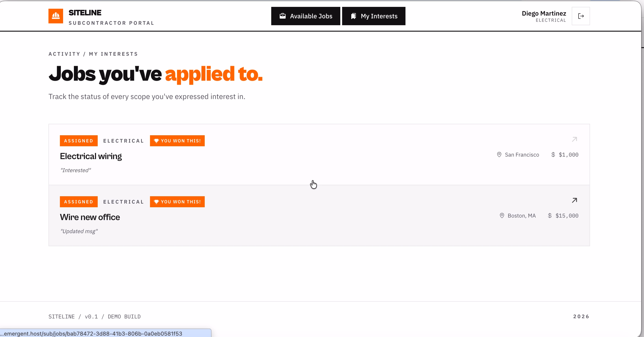Viewport: 644px width, 337px height.
Task: Click the ASSIGNED badge on Wire new office
Action: tap(79, 202)
